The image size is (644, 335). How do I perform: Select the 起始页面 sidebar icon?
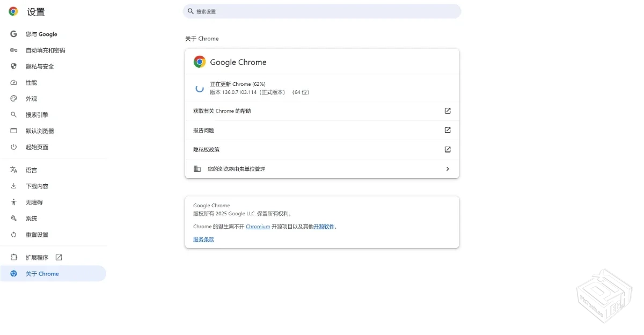pyautogui.click(x=13, y=147)
